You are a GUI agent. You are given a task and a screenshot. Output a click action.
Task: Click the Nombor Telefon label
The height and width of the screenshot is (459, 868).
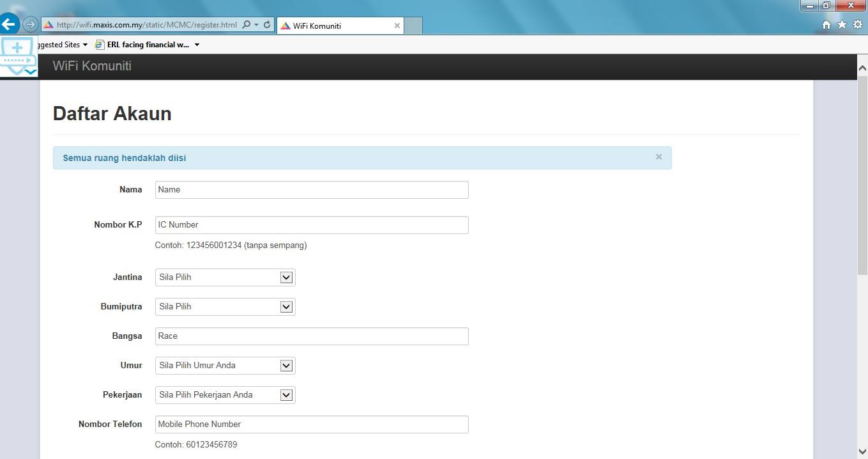tap(110, 424)
